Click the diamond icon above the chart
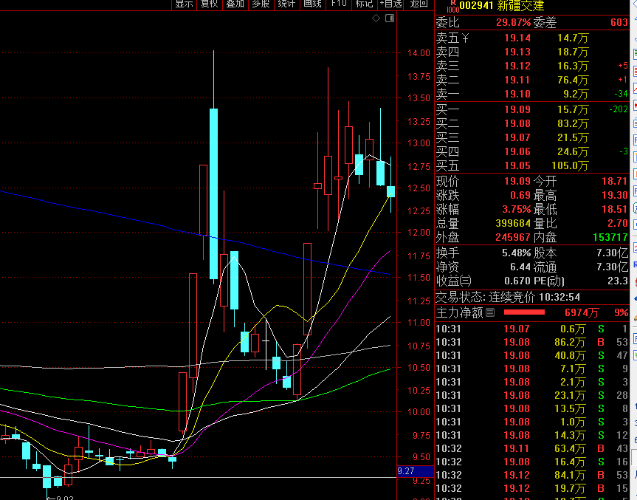637x500 pixels. tap(376, 18)
